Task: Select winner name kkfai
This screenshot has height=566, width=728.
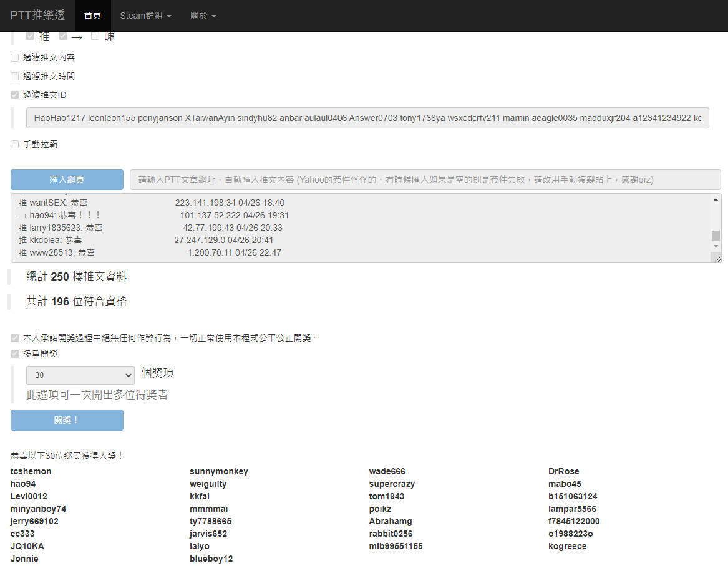Action: [200, 496]
